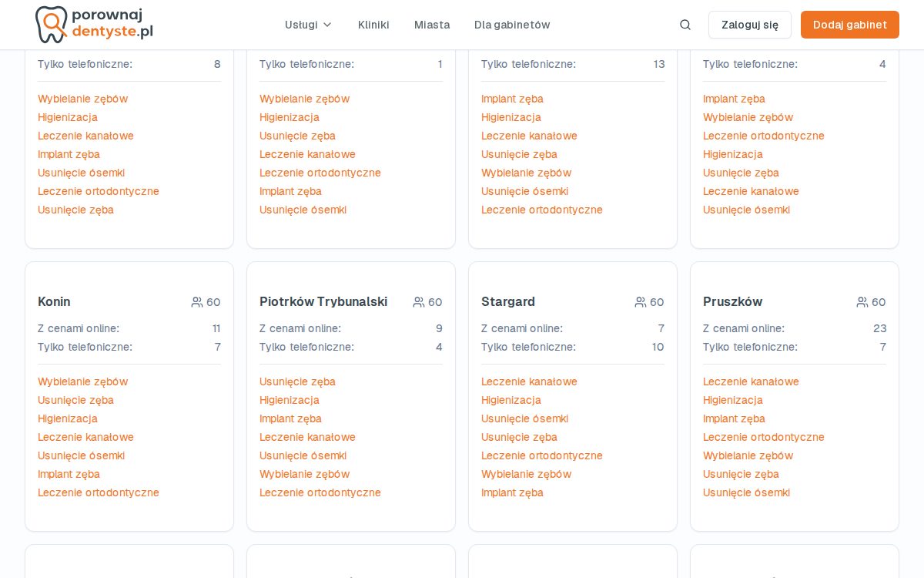Expand the Usługi dropdown menu
The height and width of the screenshot is (578, 924).
[x=309, y=25]
